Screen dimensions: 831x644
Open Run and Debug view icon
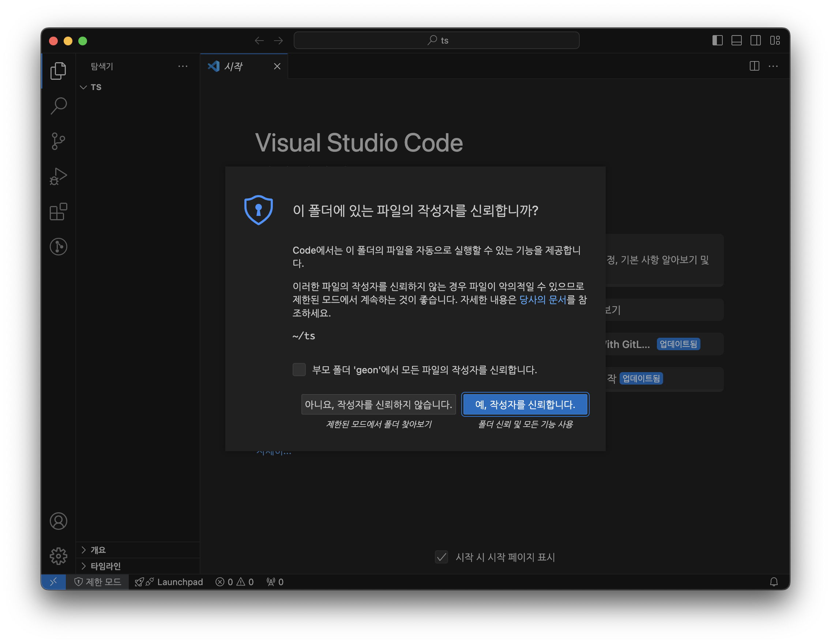tap(58, 176)
